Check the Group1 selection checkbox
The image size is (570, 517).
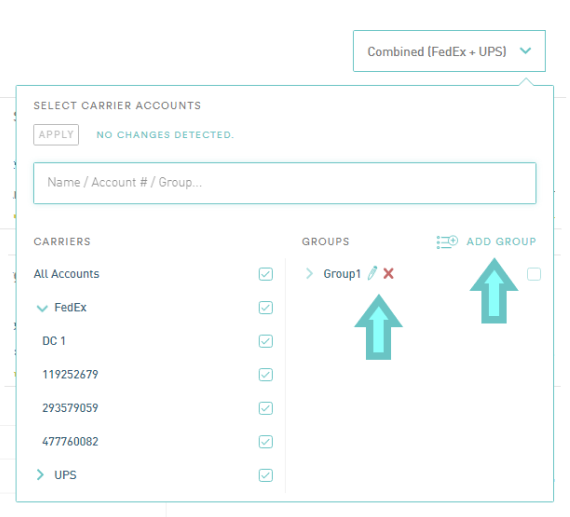click(x=534, y=274)
